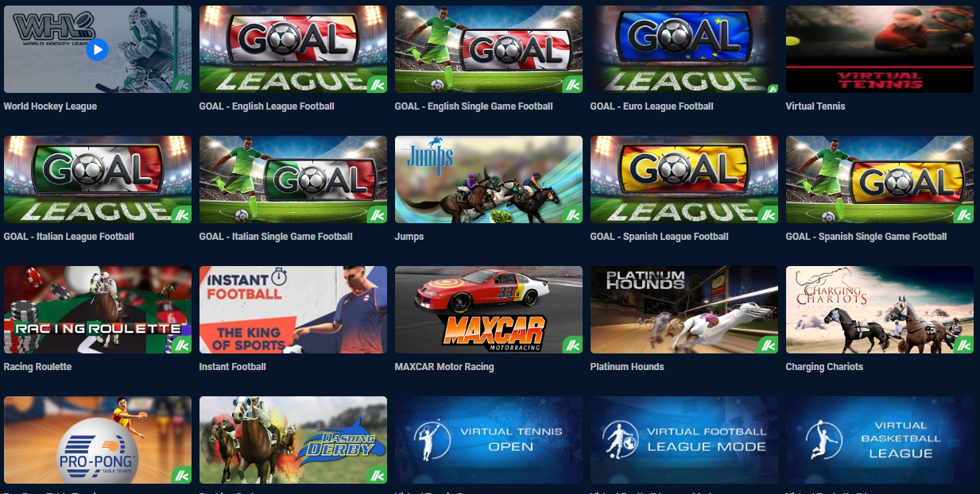Open the Platinum Hounds greyhound thumbnail
This screenshot has height=494, width=980.
(684, 310)
